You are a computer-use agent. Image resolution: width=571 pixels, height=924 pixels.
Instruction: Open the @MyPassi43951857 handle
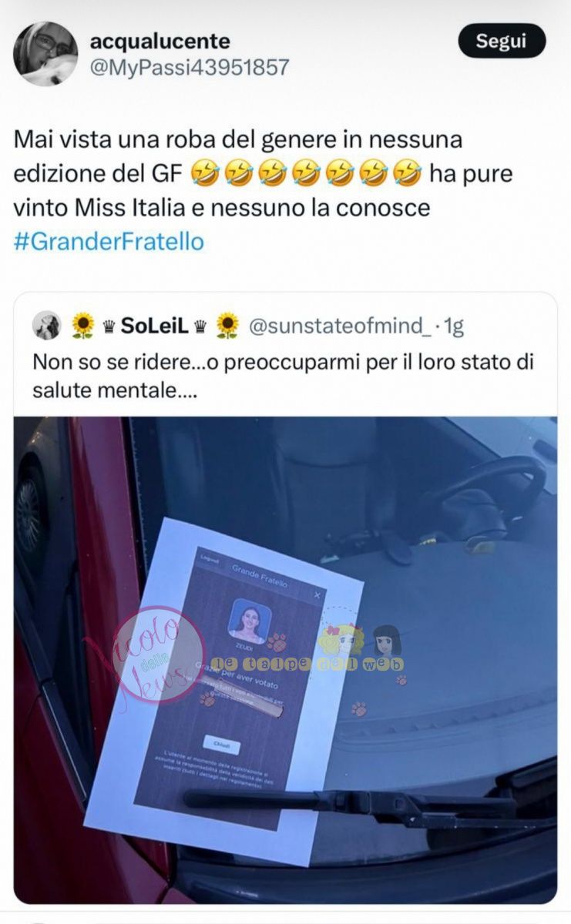(x=190, y=68)
